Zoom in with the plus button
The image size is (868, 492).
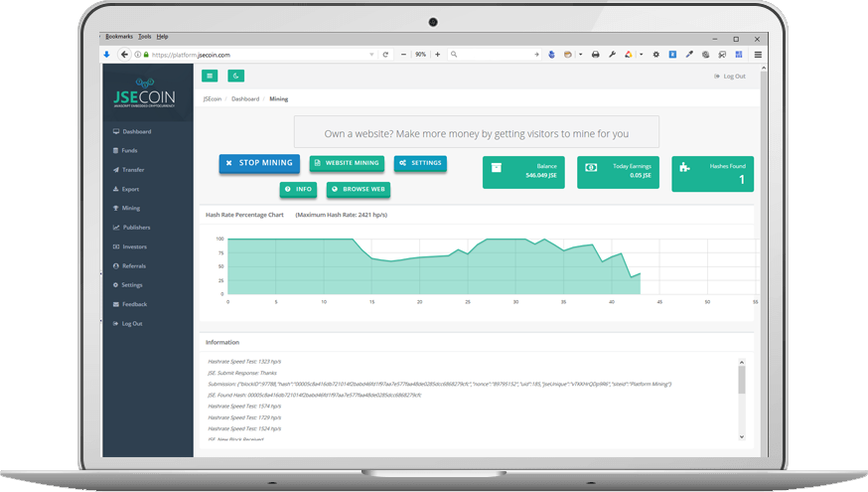coord(437,55)
